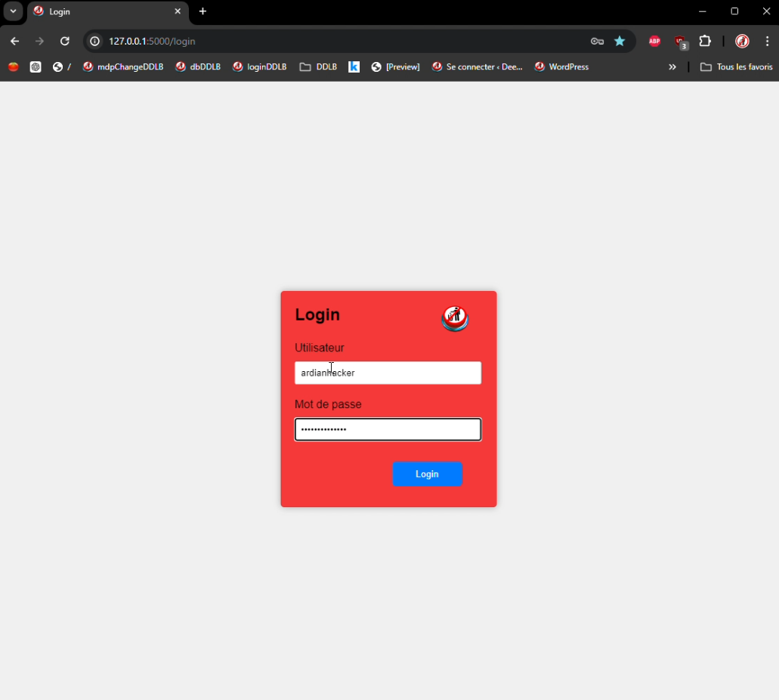779x700 pixels.
Task: Open a new tab
Action: [x=202, y=11]
